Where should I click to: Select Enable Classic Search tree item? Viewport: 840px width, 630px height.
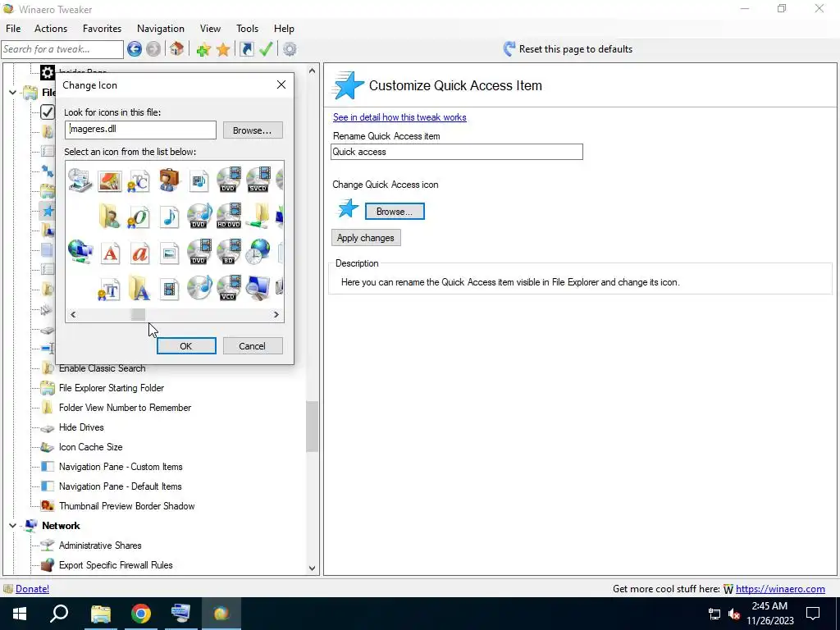click(x=102, y=368)
